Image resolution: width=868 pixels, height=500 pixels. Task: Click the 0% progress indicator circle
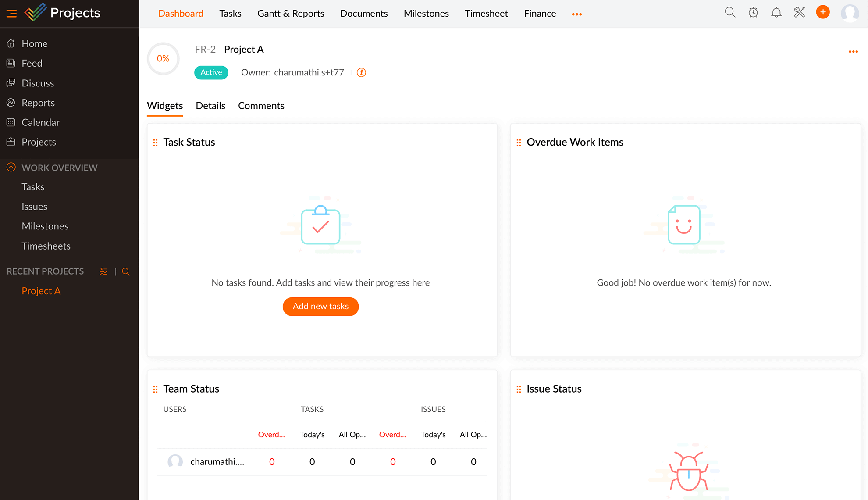coord(163,58)
